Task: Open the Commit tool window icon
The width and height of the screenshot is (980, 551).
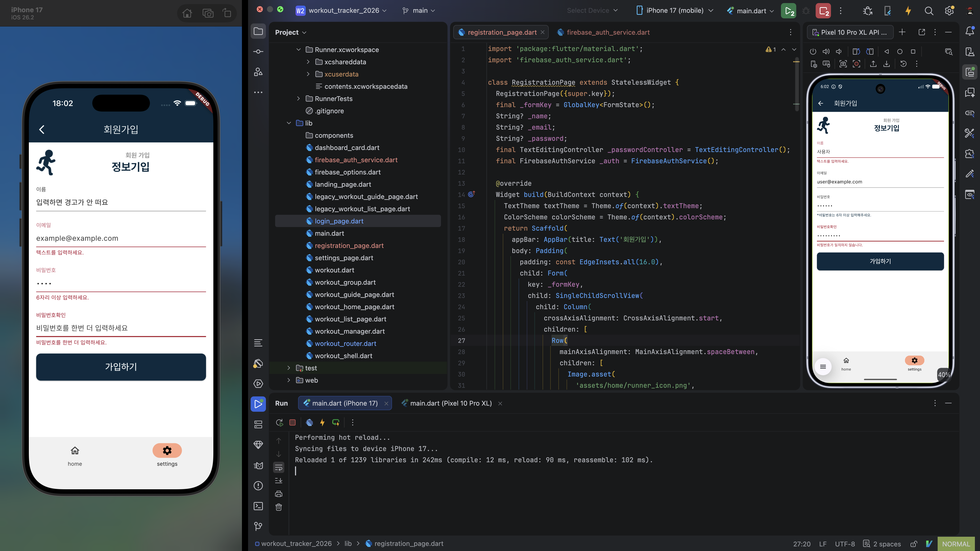Action: 258,51
